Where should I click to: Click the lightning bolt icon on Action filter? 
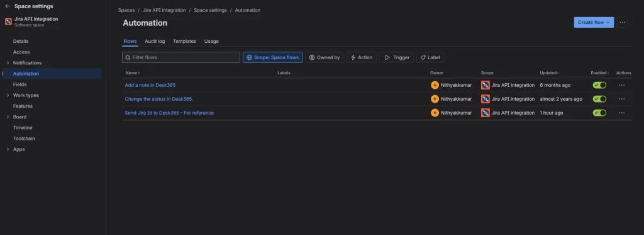[353, 57]
